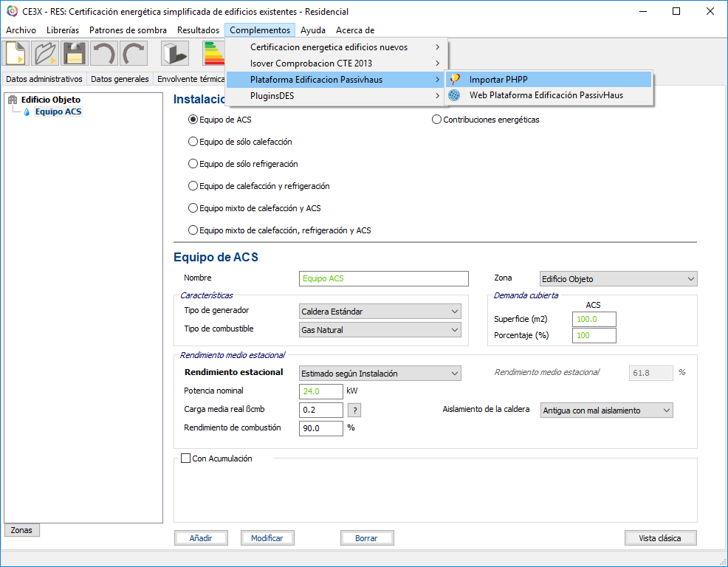Expand the Aislamiento de la caldera dropdown

[x=606, y=410]
